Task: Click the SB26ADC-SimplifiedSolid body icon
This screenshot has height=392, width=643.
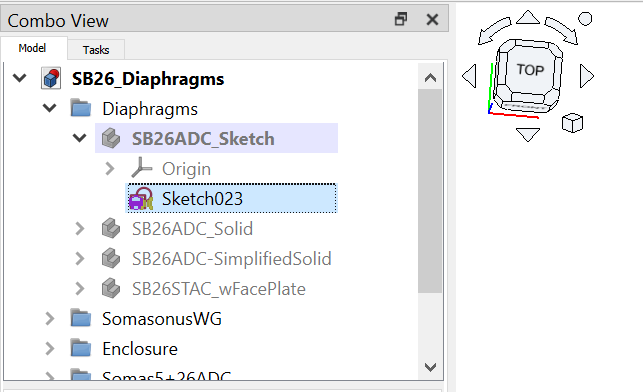Action: (x=111, y=258)
